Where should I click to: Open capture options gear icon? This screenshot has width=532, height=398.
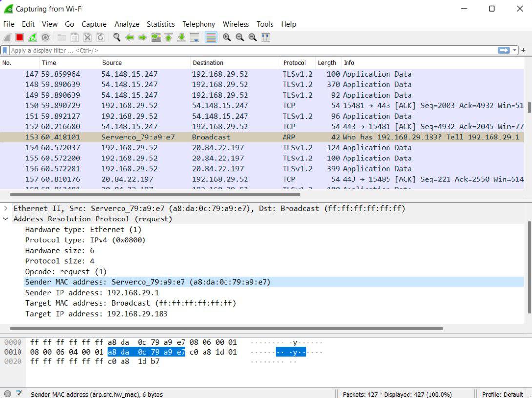point(45,37)
